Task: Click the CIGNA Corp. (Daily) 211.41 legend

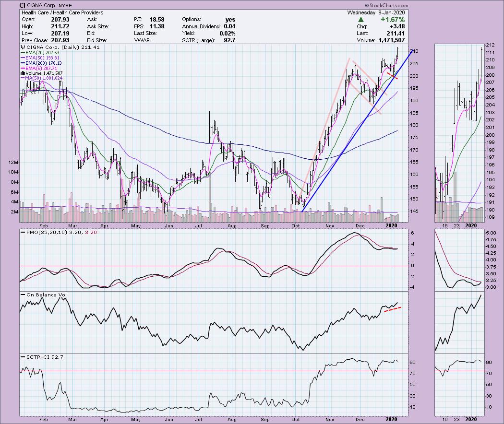Action: tap(60, 47)
